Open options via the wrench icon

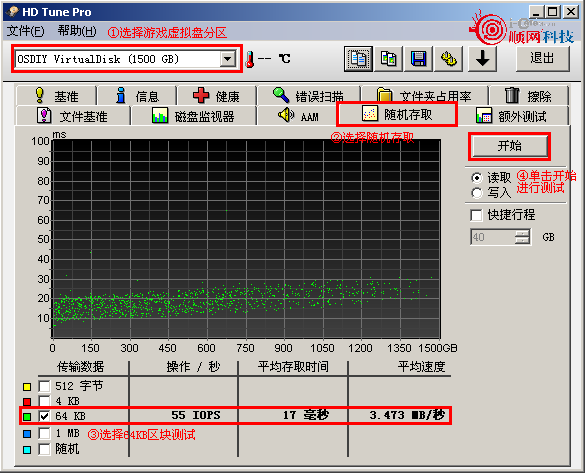tap(449, 59)
